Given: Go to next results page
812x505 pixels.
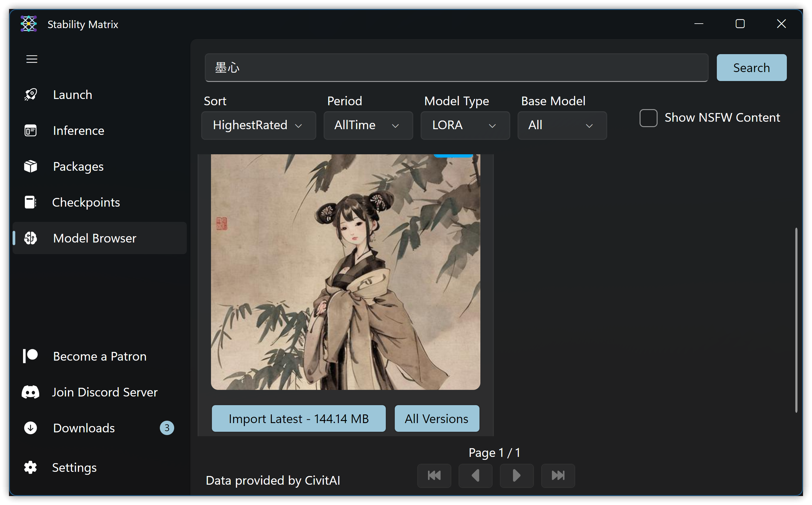Looking at the screenshot, I should [516, 475].
